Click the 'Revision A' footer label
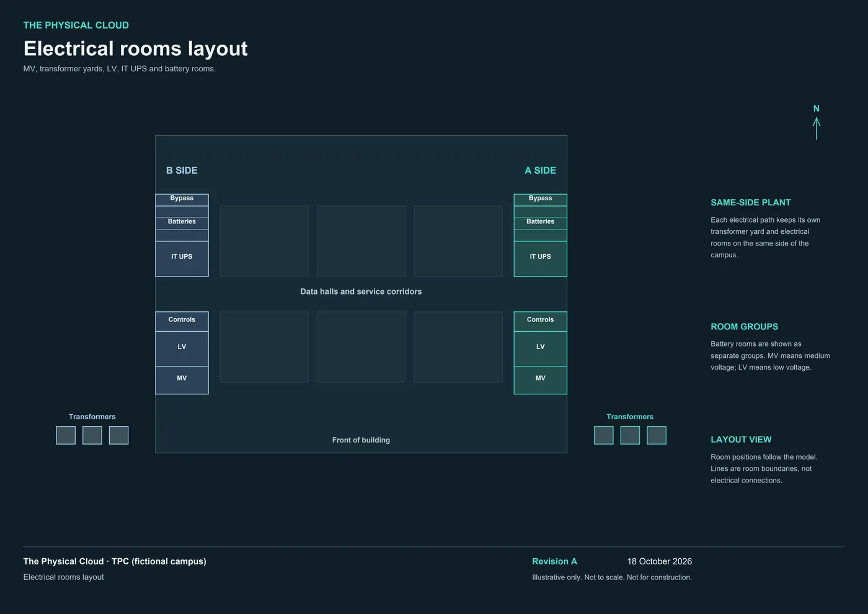 click(x=554, y=561)
